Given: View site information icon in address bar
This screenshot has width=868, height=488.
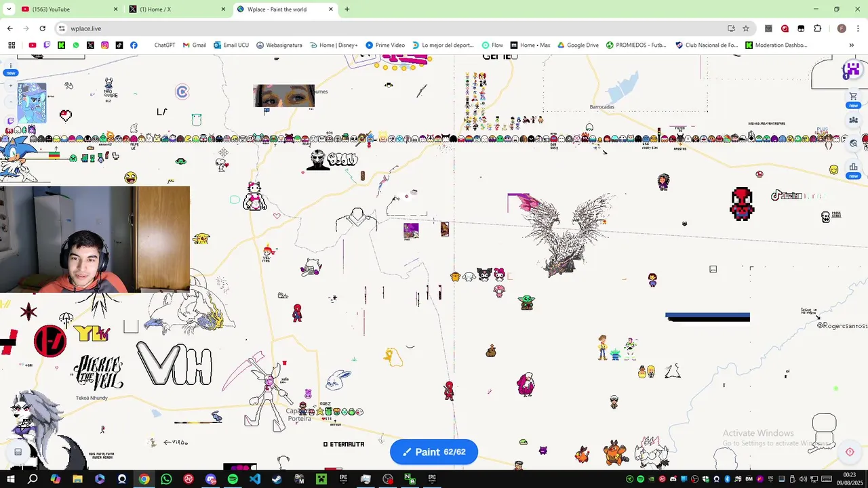Looking at the screenshot, I should 62,28.
